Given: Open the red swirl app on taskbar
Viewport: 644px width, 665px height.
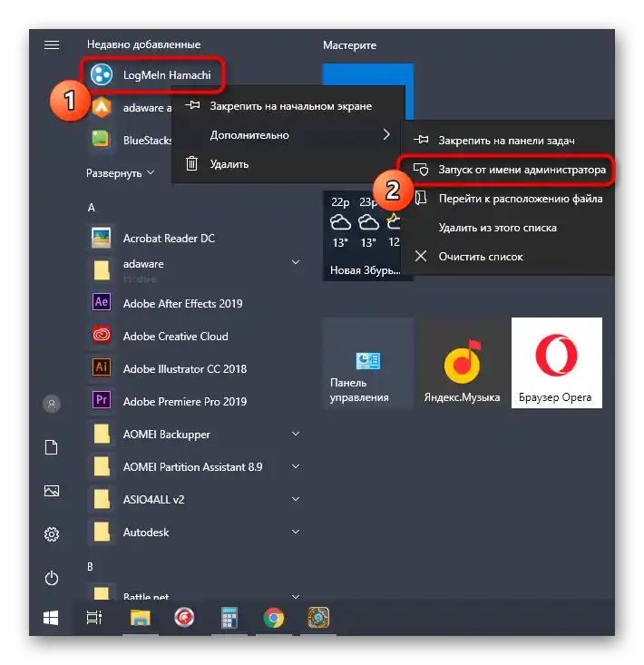Looking at the screenshot, I should pos(184,618).
